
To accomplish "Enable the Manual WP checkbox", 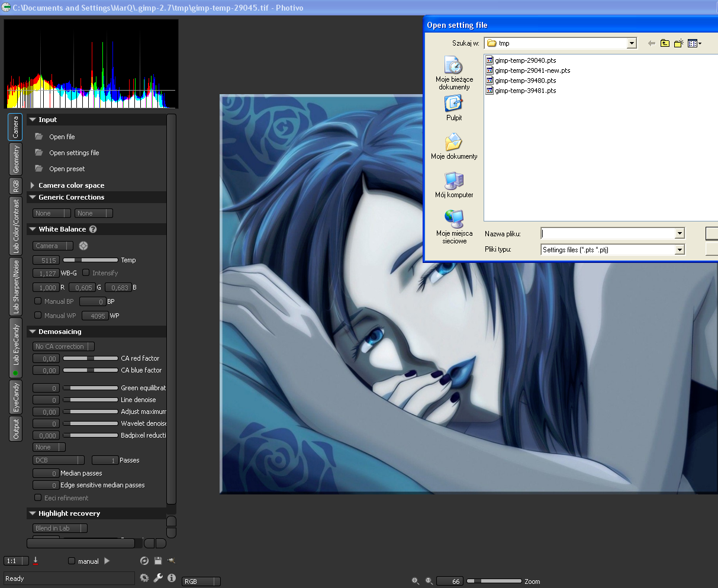I will pyautogui.click(x=38, y=315).
